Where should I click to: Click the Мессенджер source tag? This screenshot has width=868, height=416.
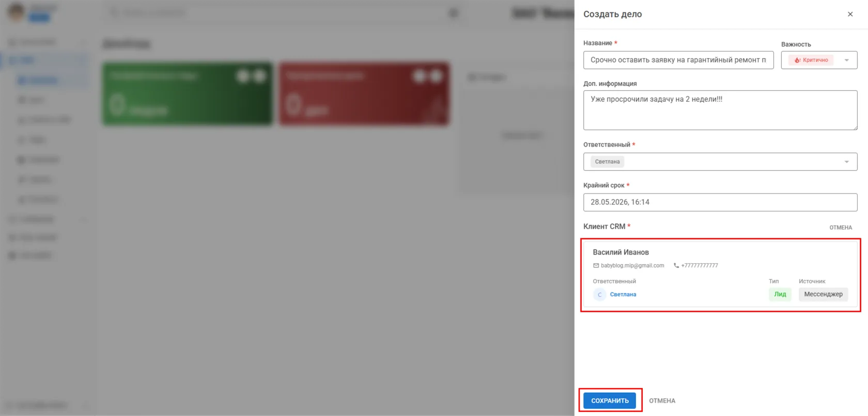pos(823,294)
